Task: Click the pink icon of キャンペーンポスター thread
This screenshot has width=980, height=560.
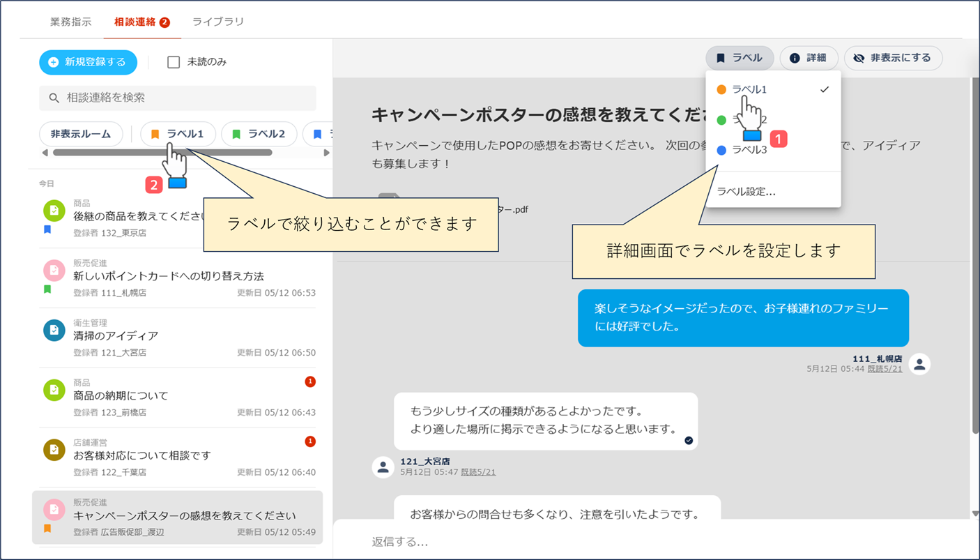Action: [x=54, y=510]
